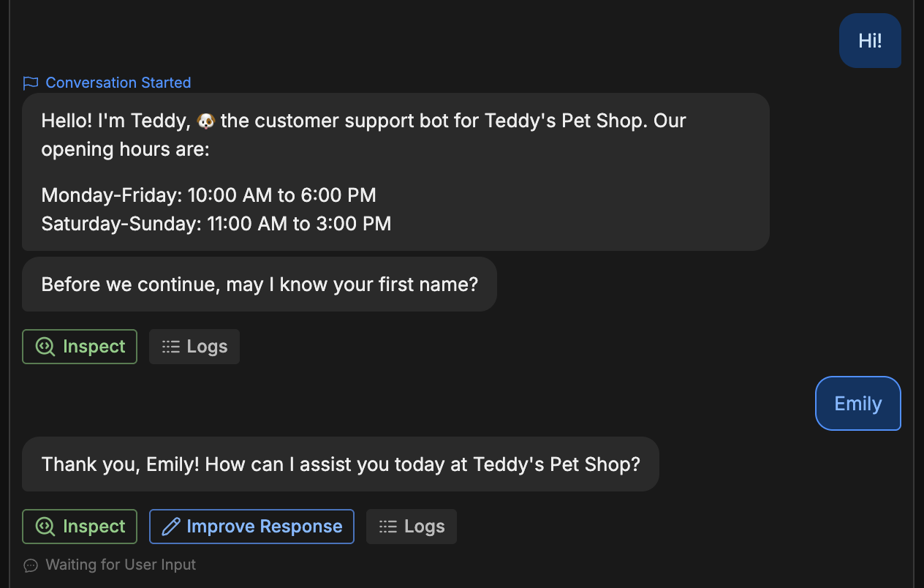Click the 'may I know your first name' bubble
The height and width of the screenshot is (588, 924).
260,284
